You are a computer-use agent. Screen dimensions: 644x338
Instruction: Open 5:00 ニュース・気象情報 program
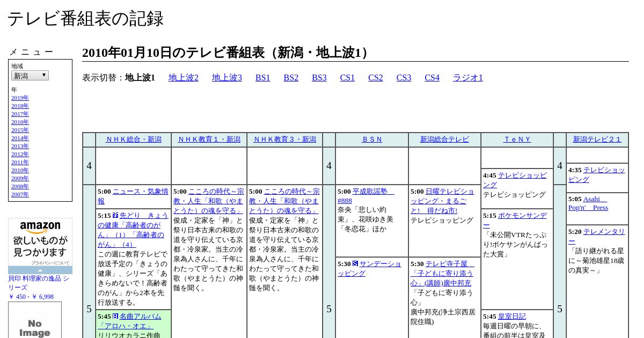point(133,196)
